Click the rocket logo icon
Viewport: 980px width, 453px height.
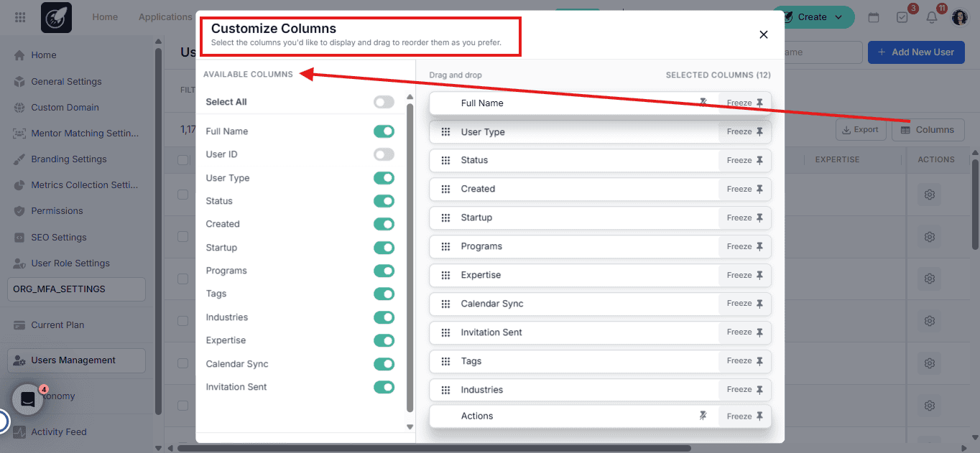click(x=56, y=17)
